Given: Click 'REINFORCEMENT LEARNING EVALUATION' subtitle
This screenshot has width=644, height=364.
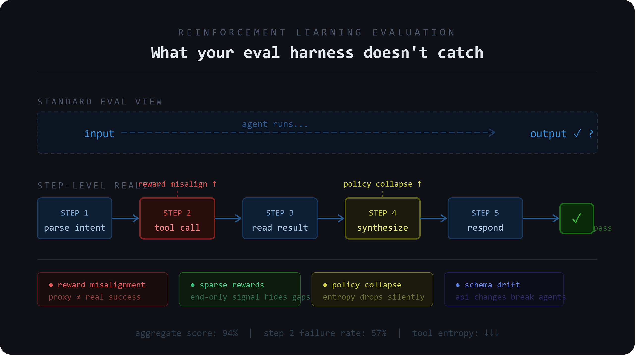Looking at the screenshot, I should (317, 32).
